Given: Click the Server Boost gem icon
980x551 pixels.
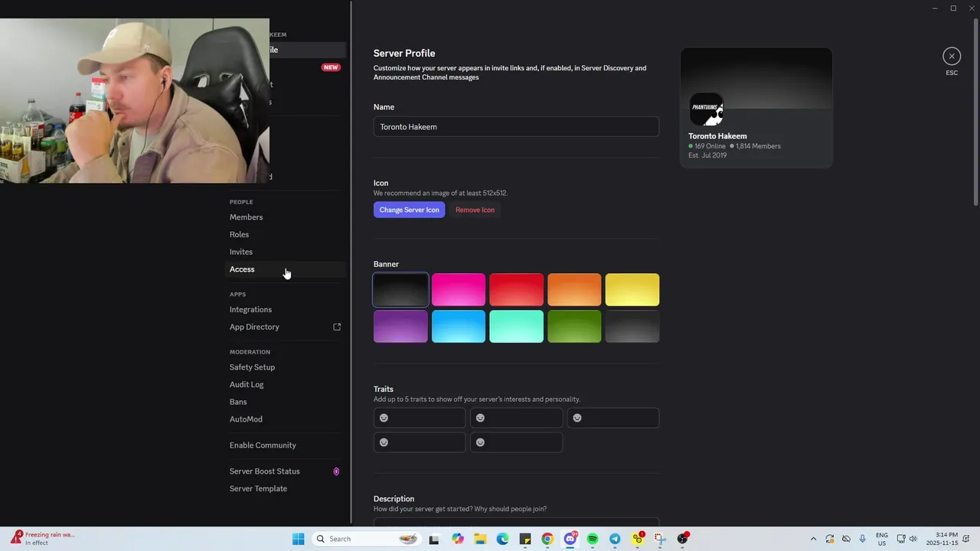Looking at the screenshot, I should tap(336, 471).
